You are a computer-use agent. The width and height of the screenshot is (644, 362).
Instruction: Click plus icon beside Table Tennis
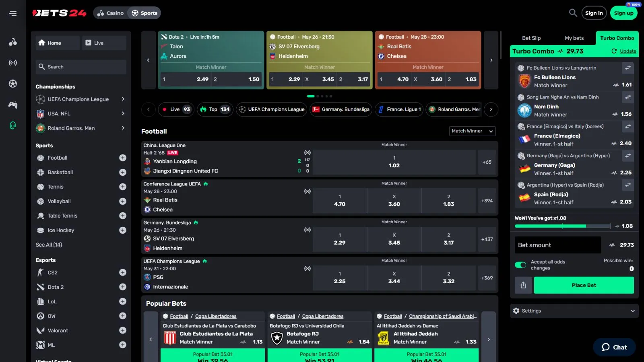[x=123, y=216]
